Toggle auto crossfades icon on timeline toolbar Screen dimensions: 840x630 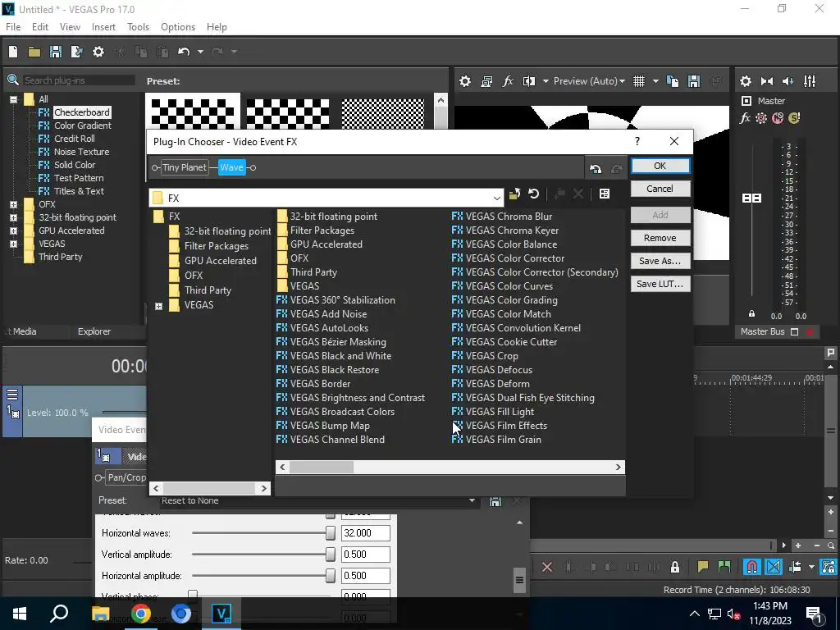[x=774, y=567]
